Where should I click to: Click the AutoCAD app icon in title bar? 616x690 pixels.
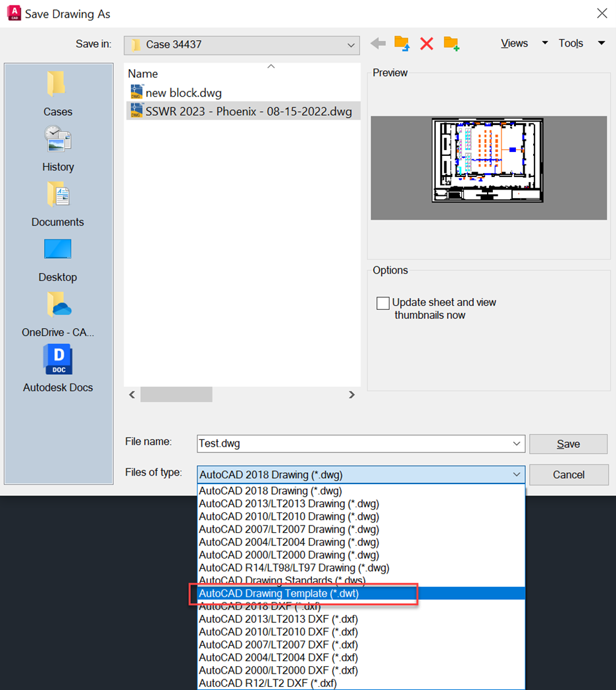14,13
